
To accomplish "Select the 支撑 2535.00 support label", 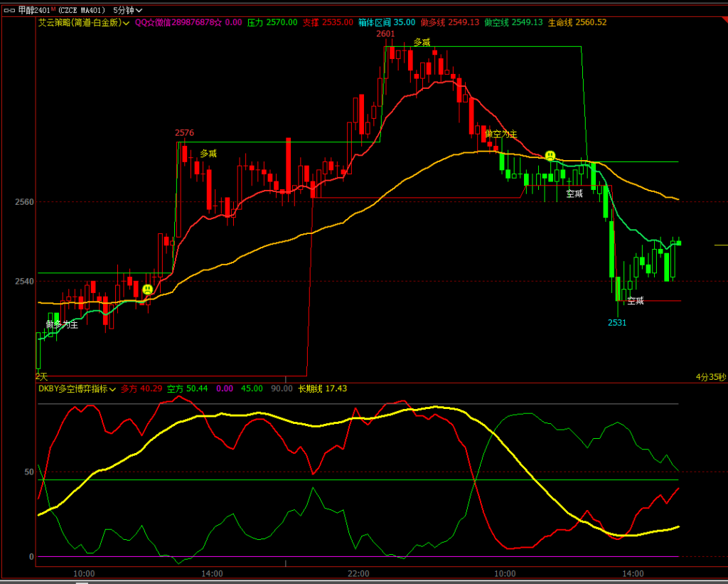I will [x=328, y=23].
